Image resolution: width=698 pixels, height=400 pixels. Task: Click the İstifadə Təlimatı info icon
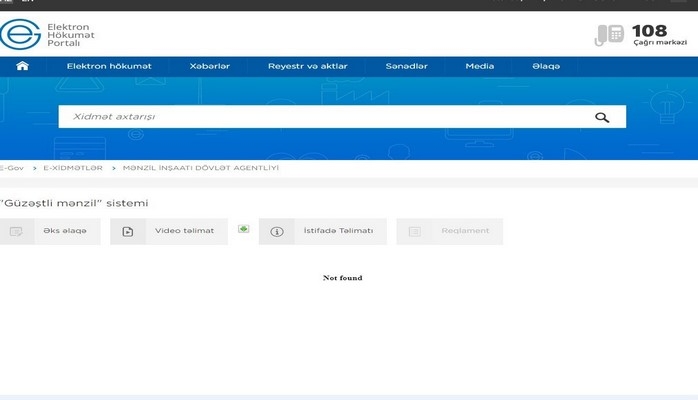coord(277,231)
